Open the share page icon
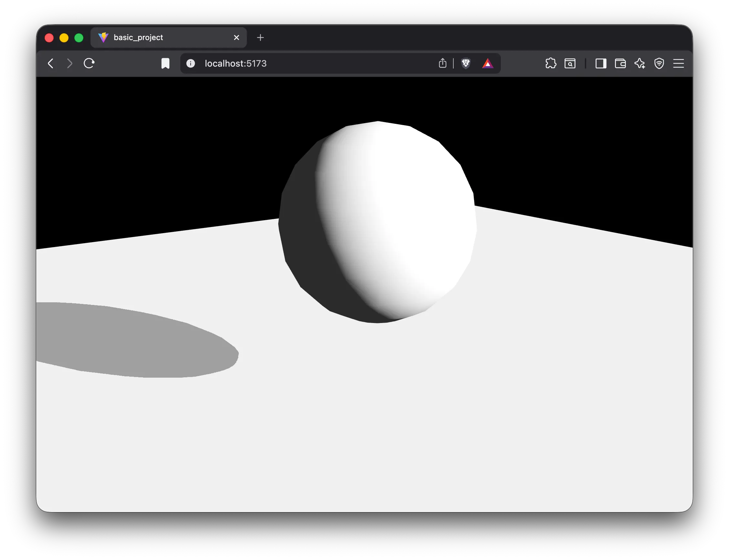The height and width of the screenshot is (560, 729). [442, 63]
